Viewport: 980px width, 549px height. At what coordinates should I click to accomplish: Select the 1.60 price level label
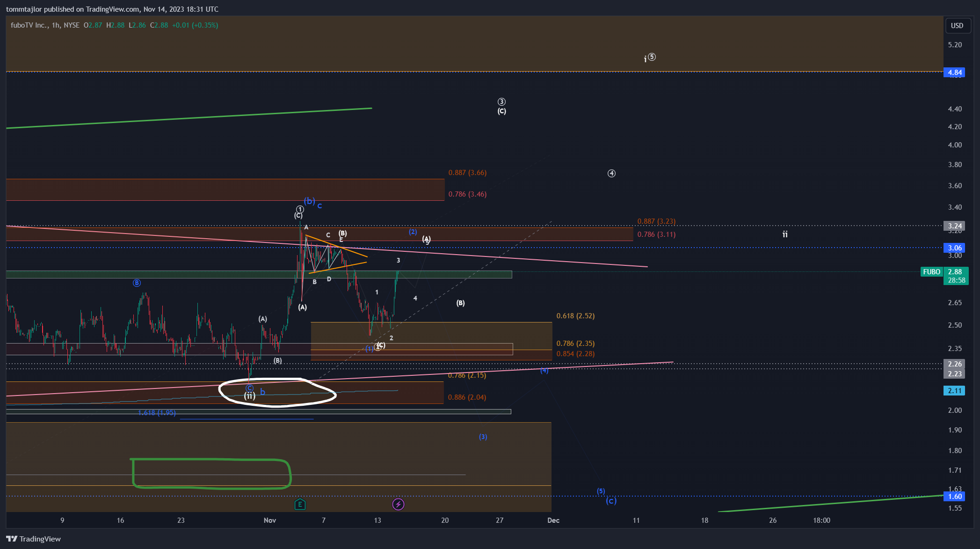pyautogui.click(x=954, y=497)
